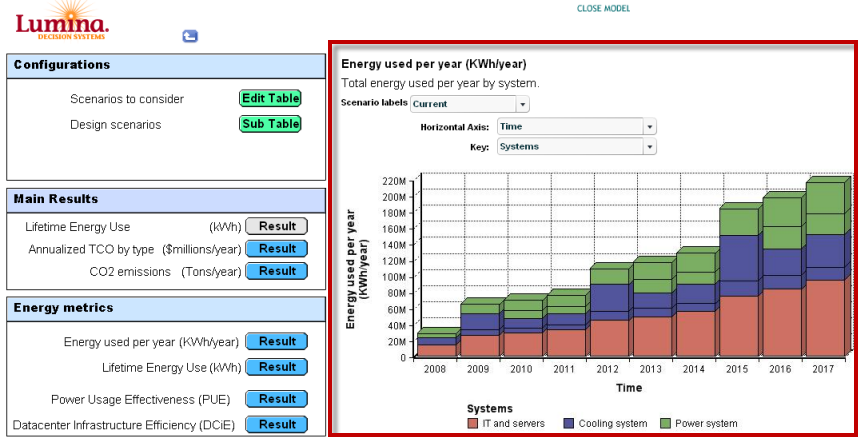Open the Design scenarios Sub Table
858x437 pixels.
270,124
